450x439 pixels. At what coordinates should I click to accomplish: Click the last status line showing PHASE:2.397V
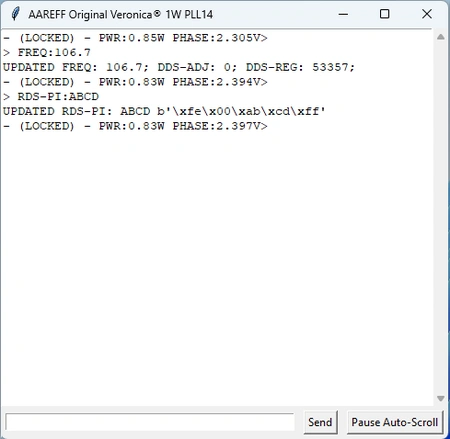point(135,126)
